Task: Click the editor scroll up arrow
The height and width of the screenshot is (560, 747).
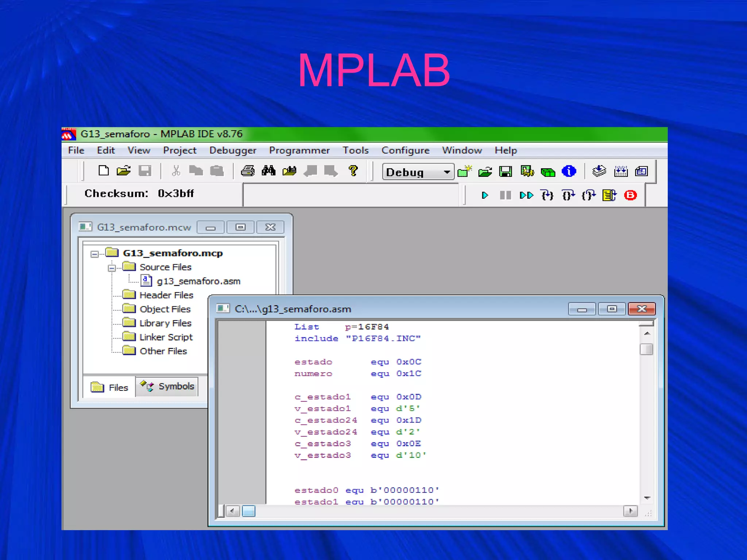Action: click(x=647, y=334)
